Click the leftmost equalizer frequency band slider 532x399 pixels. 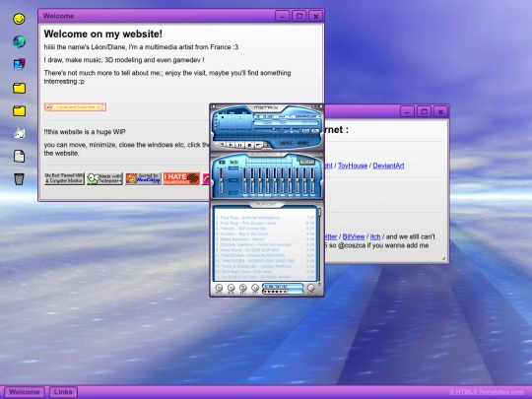(x=245, y=180)
